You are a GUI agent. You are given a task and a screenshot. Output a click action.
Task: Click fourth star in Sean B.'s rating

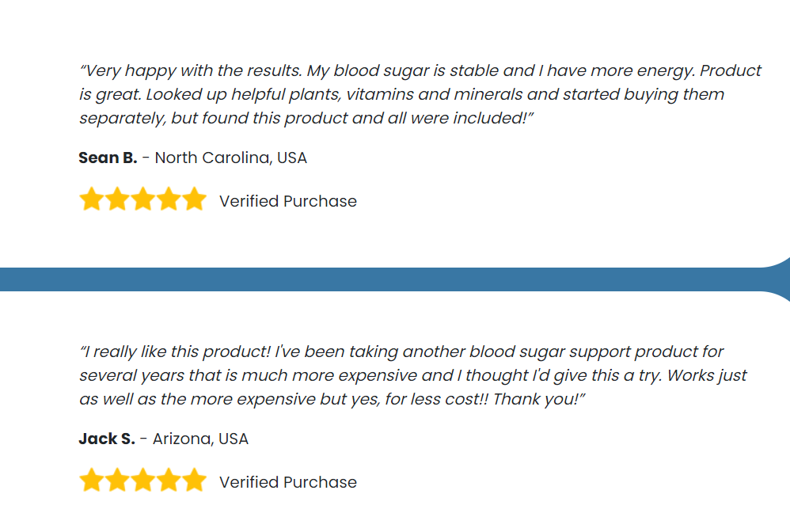pyautogui.click(x=169, y=199)
